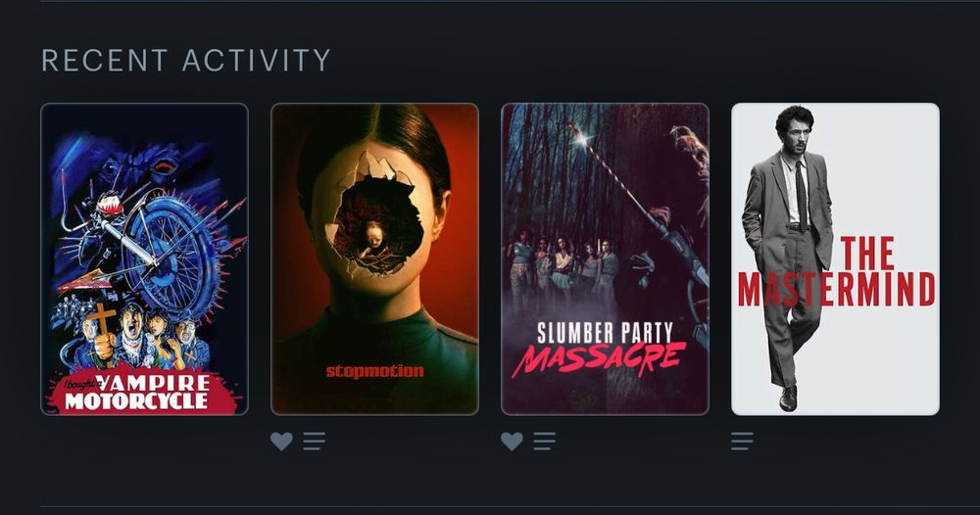
Task: Open the Slumber Party Massacre poster
Action: click(x=605, y=259)
